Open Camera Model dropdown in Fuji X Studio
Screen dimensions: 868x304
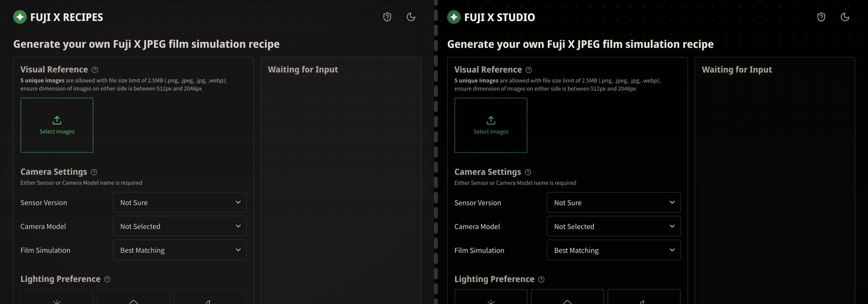[x=614, y=226]
